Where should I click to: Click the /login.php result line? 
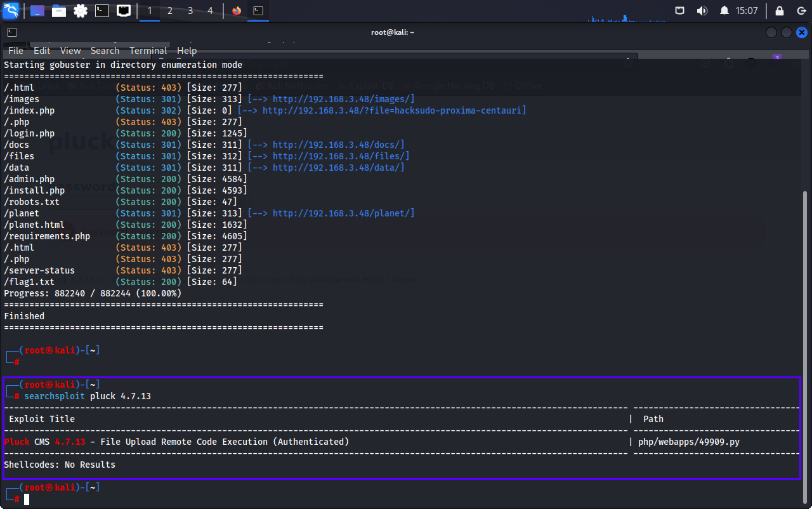[126, 133]
